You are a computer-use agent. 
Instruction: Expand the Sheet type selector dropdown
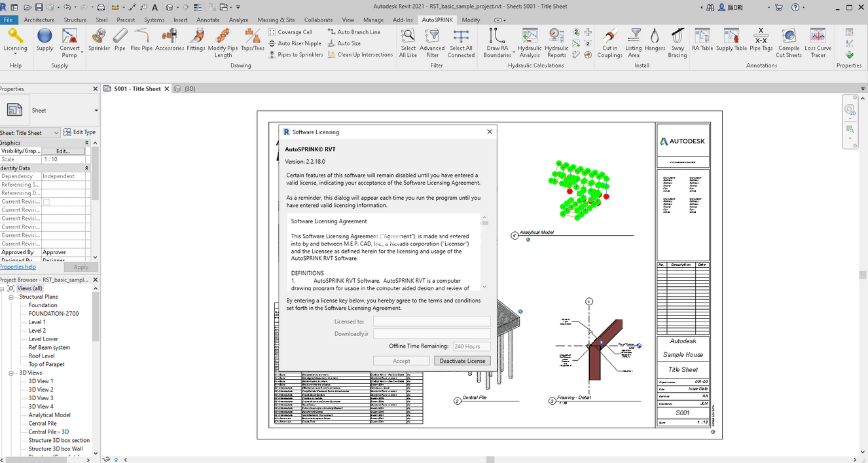(96, 111)
